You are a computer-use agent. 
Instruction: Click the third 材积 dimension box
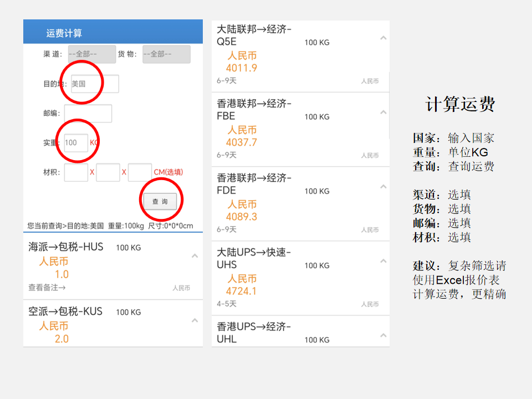coord(140,172)
